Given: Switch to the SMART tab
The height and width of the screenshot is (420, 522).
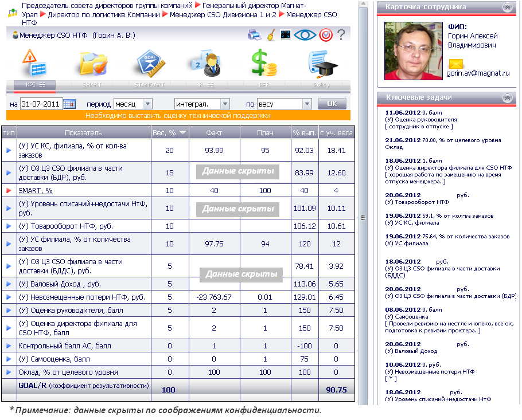Looking at the screenshot, I should [x=92, y=85].
